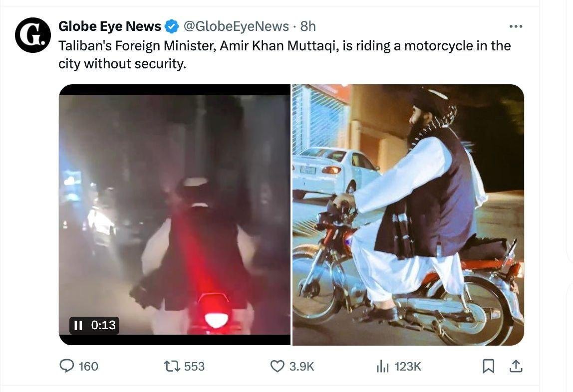Click the 160 replies count

88,367
